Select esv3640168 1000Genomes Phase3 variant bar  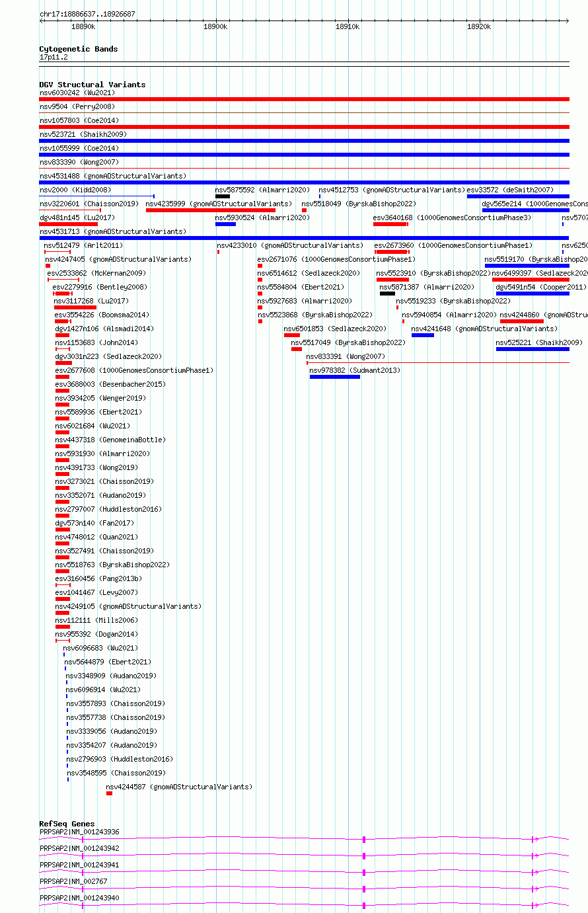[390, 224]
